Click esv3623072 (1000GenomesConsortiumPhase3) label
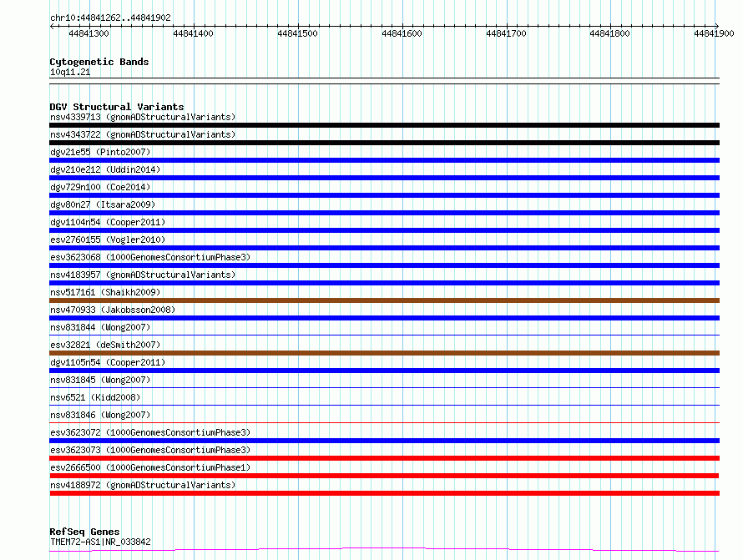 coord(150,432)
